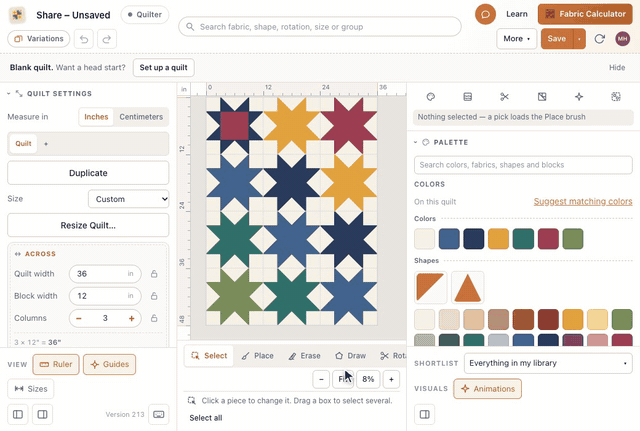
Task: Toggle the Sizes view
Action: click(x=31, y=389)
